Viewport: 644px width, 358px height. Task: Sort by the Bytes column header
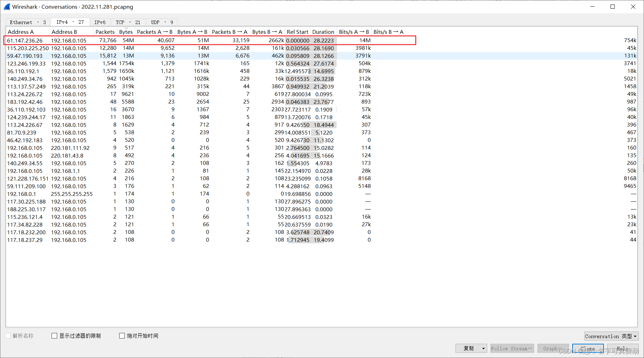tap(126, 32)
